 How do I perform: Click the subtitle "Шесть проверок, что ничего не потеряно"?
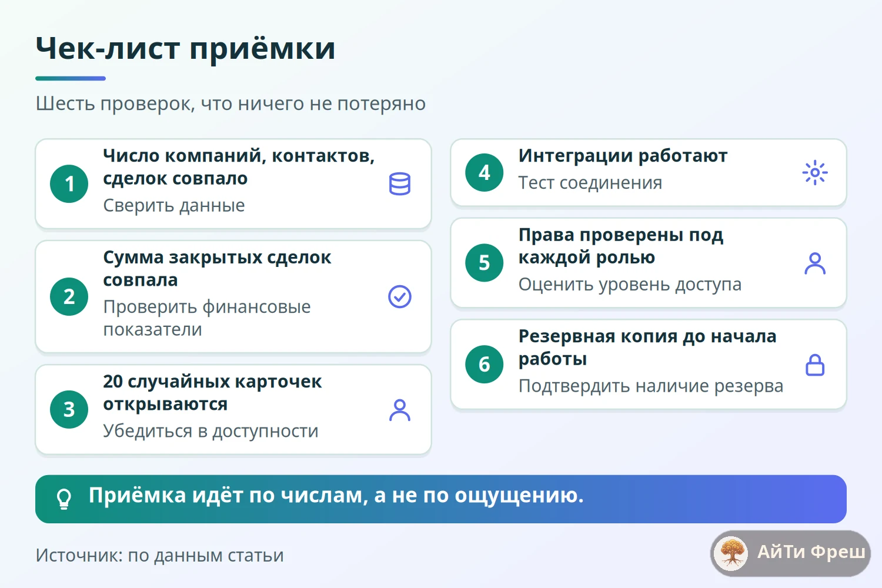(230, 103)
